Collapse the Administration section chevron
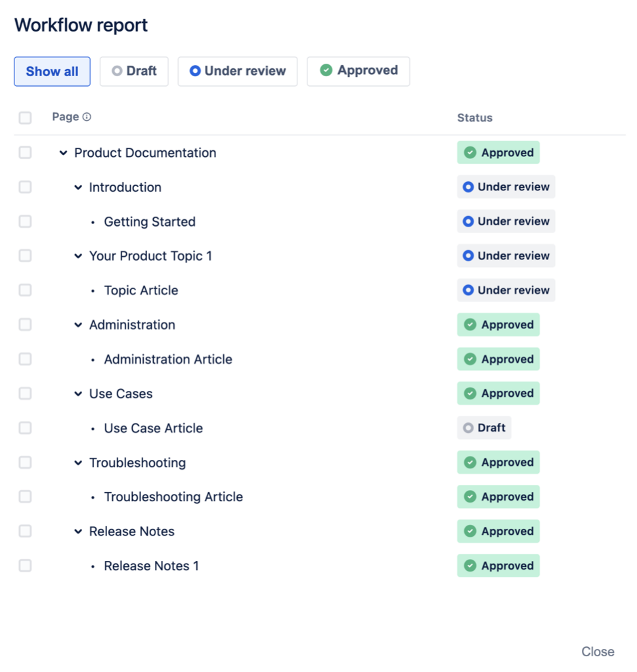The width and height of the screenshot is (637, 672). coord(77,325)
